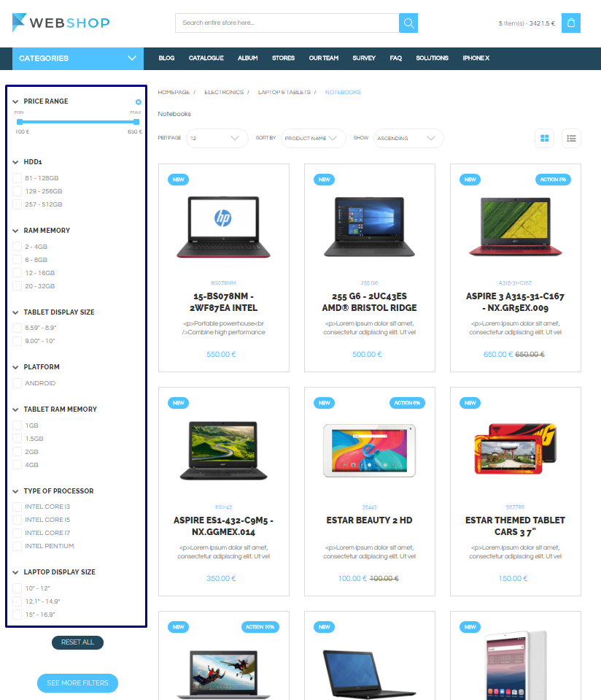Click ACTION 5% badge on Aspire 3
This screenshot has width=601, height=700.
pyautogui.click(x=553, y=180)
